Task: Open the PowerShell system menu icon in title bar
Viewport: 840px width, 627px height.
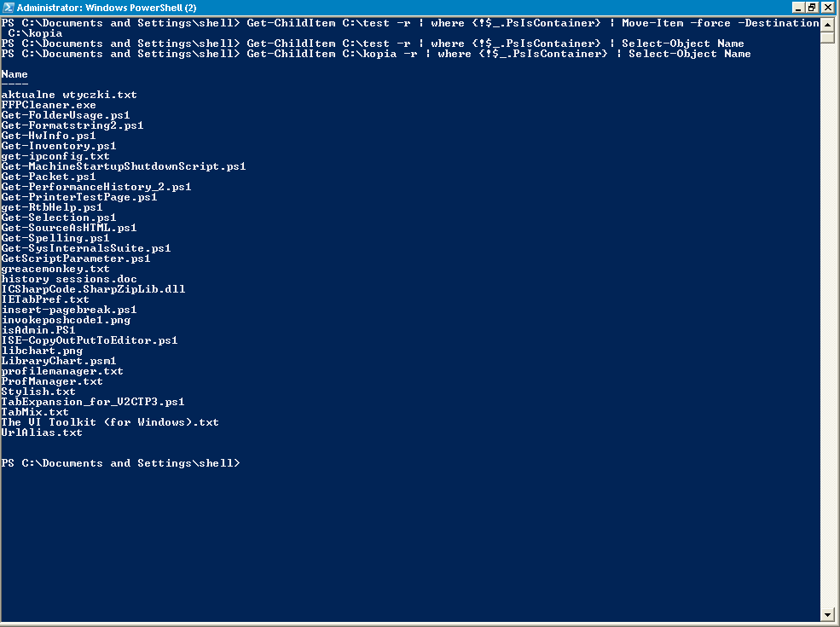Action: point(8,8)
